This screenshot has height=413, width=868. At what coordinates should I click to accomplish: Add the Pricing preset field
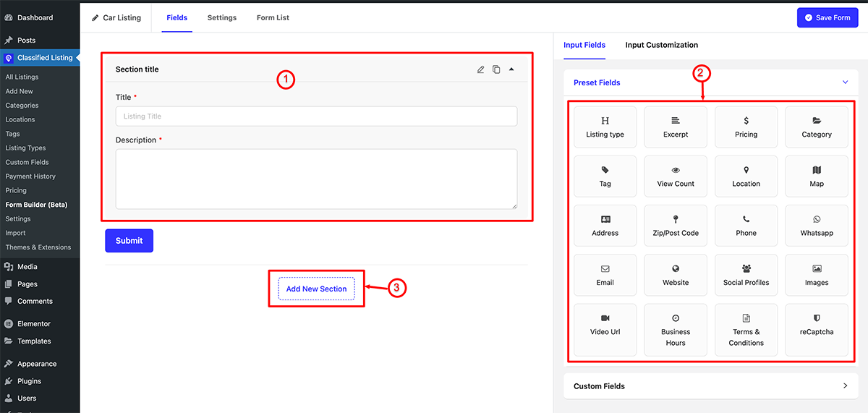746,127
